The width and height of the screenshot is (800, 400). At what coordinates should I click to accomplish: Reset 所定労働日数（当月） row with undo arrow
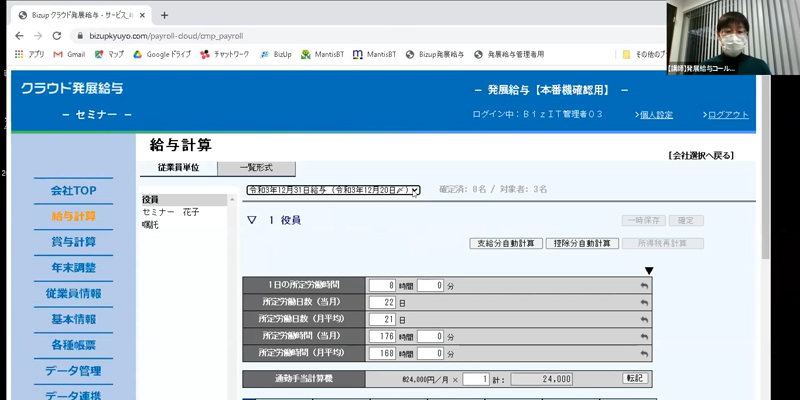click(644, 303)
